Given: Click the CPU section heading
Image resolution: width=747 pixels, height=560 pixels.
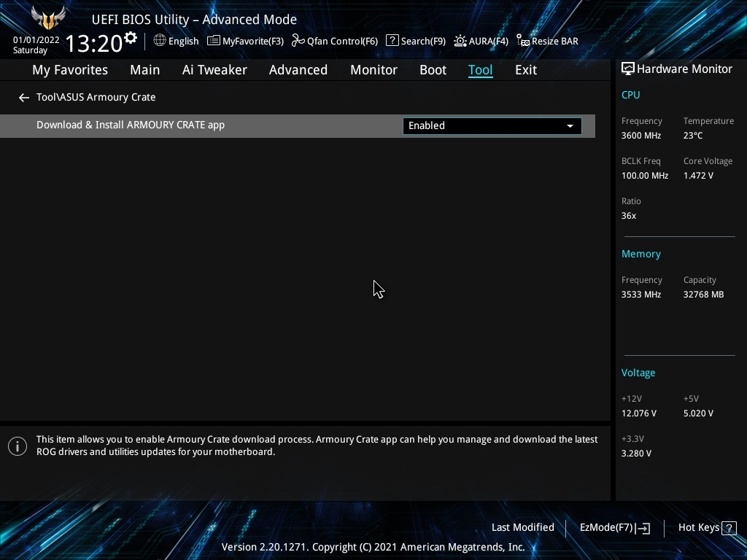Looking at the screenshot, I should pyautogui.click(x=630, y=95).
